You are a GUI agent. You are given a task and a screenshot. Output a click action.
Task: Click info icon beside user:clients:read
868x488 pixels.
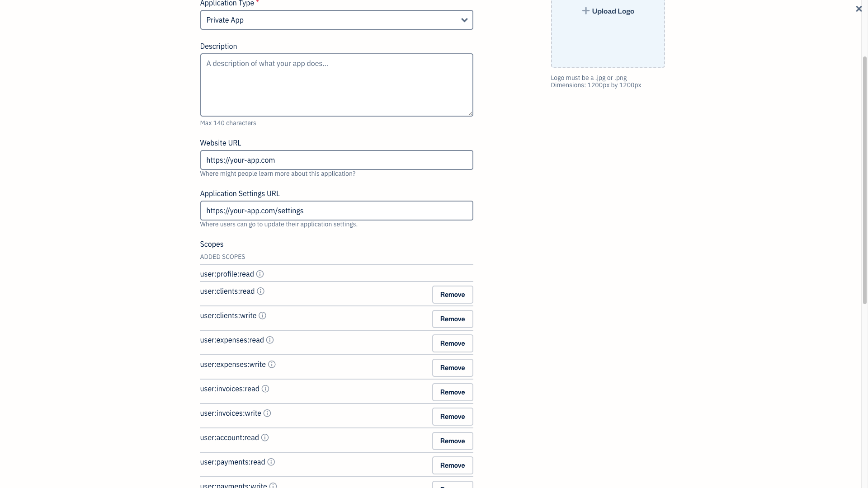(x=261, y=291)
